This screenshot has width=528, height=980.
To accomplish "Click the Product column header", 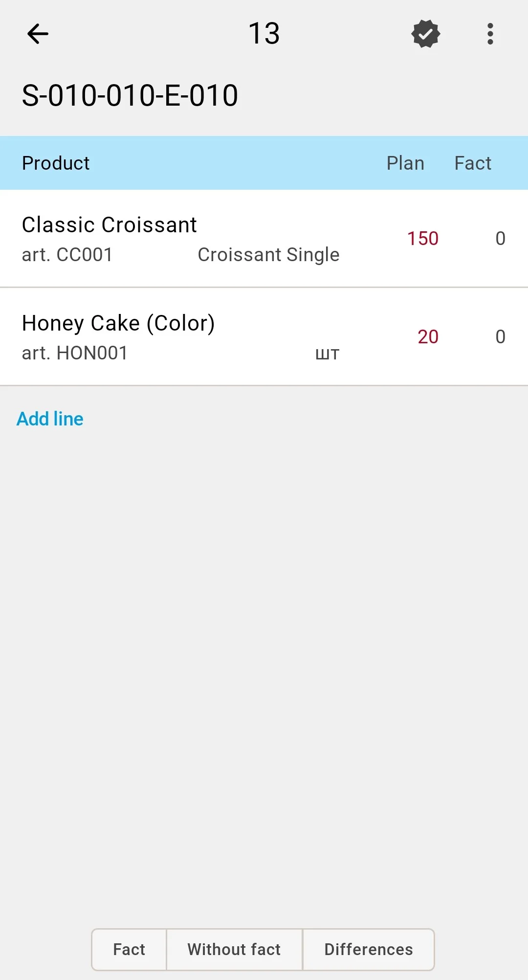I will (x=56, y=163).
